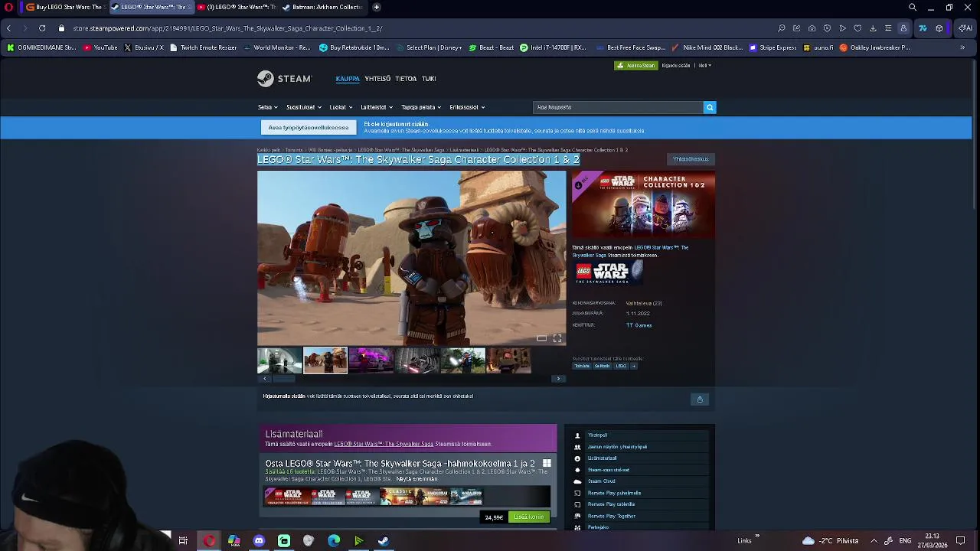
Task: Show hidden system tray icons chevron
Action: (x=874, y=541)
